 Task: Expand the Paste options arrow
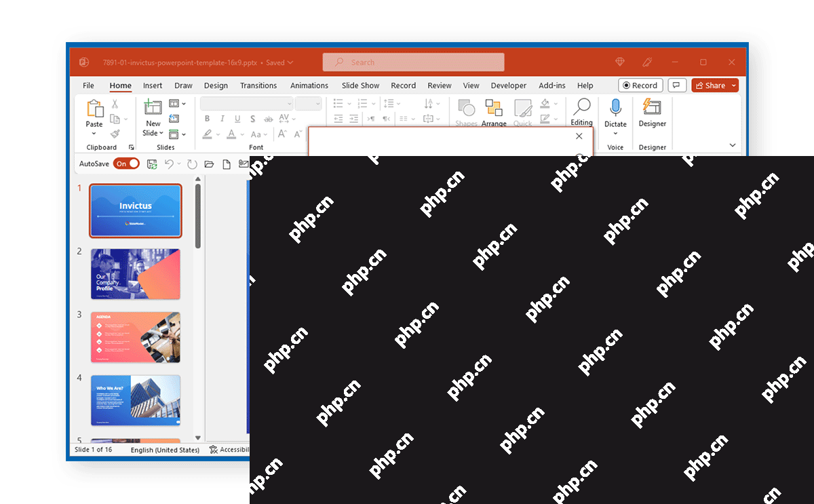94,134
